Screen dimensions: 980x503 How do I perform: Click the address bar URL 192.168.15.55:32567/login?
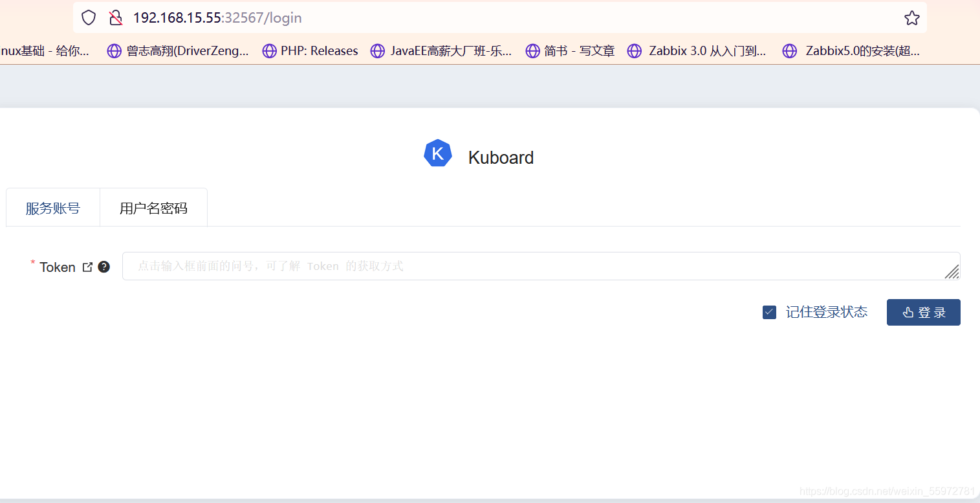[x=217, y=17]
